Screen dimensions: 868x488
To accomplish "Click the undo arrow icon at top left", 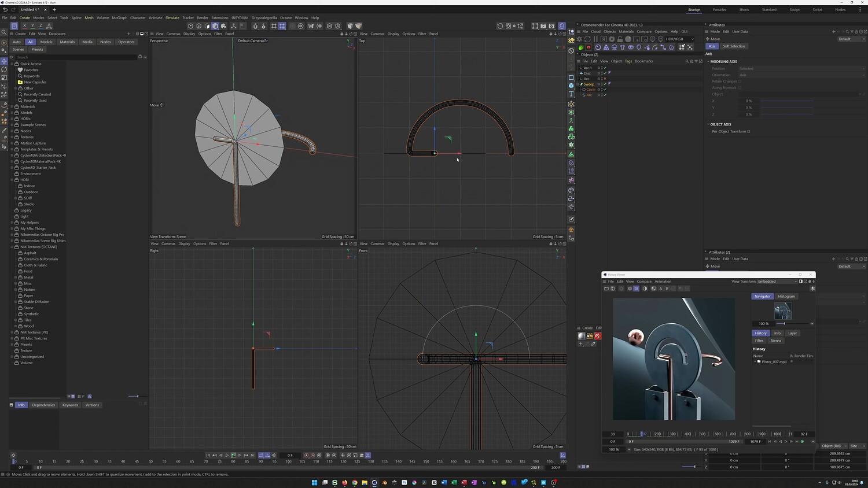I will click(x=5, y=10).
